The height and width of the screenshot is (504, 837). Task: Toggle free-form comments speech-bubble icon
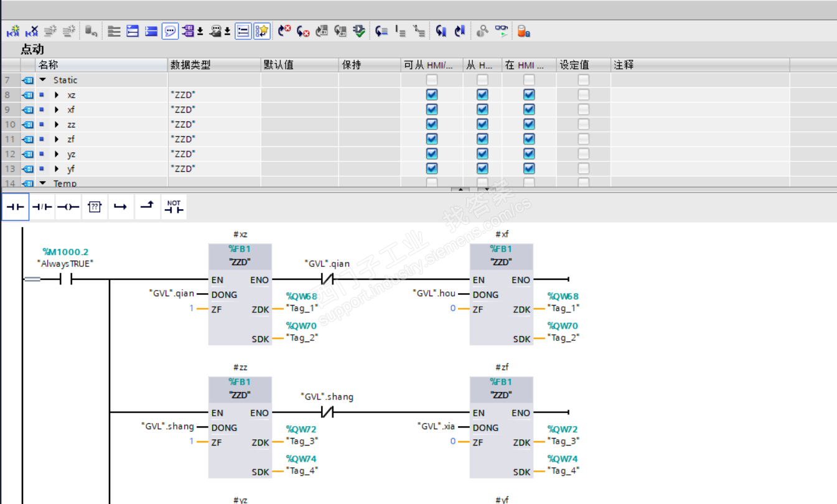[170, 30]
